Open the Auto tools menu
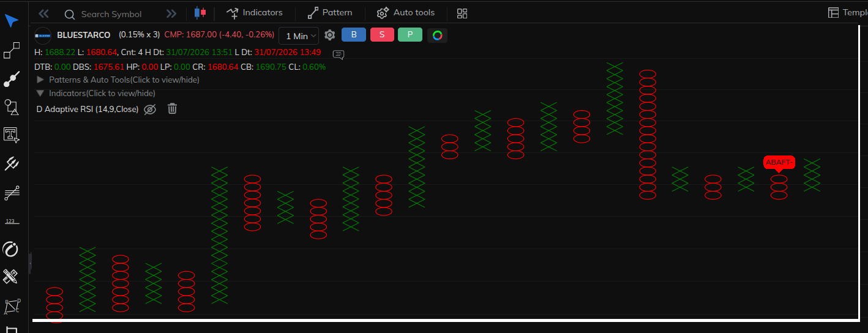The width and height of the screenshot is (868, 333). click(406, 12)
